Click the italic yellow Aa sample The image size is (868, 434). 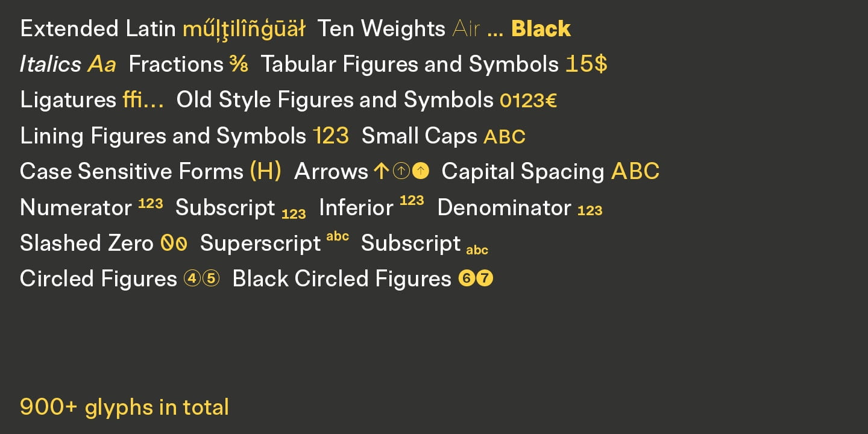[x=102, y=64]
